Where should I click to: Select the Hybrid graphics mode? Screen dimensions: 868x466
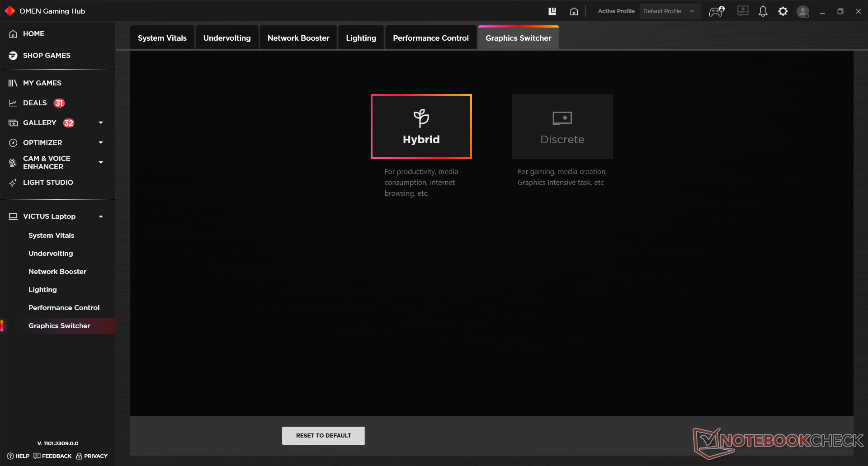click(x=421, y=127)
